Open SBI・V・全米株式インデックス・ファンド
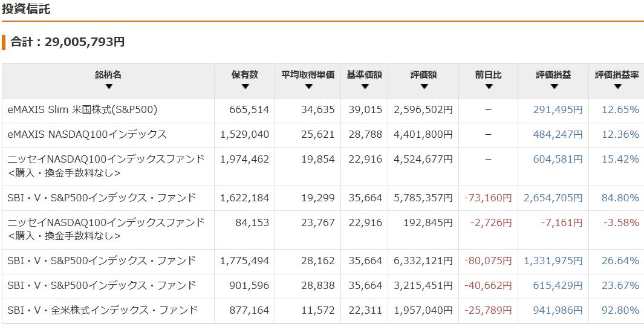This screenshot has height=324, width=644. 102,311
